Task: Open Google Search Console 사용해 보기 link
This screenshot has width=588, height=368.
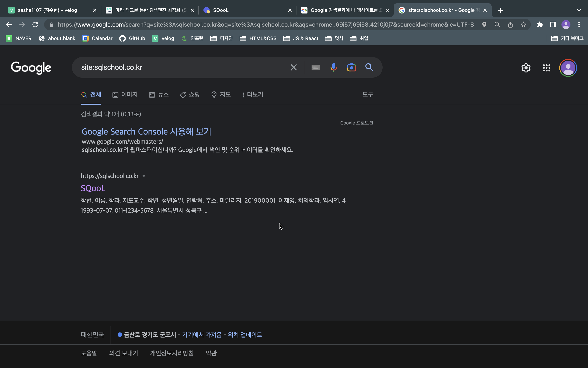Action: tap(146, 132)
